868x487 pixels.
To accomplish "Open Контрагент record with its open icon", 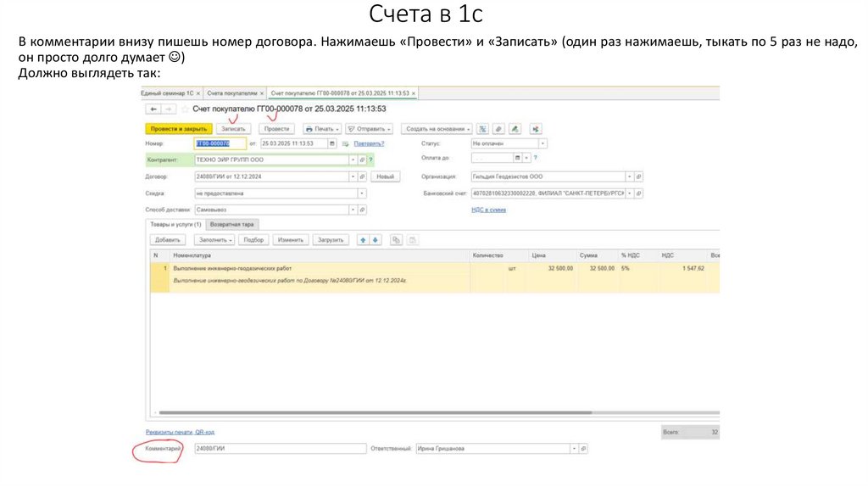I will coord(362,160).
